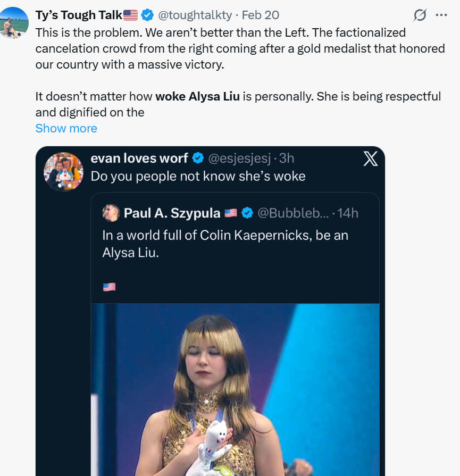Click the verified badge next to evan loves worf
This screenshot has height=476, width=460.
coord(198,158)
